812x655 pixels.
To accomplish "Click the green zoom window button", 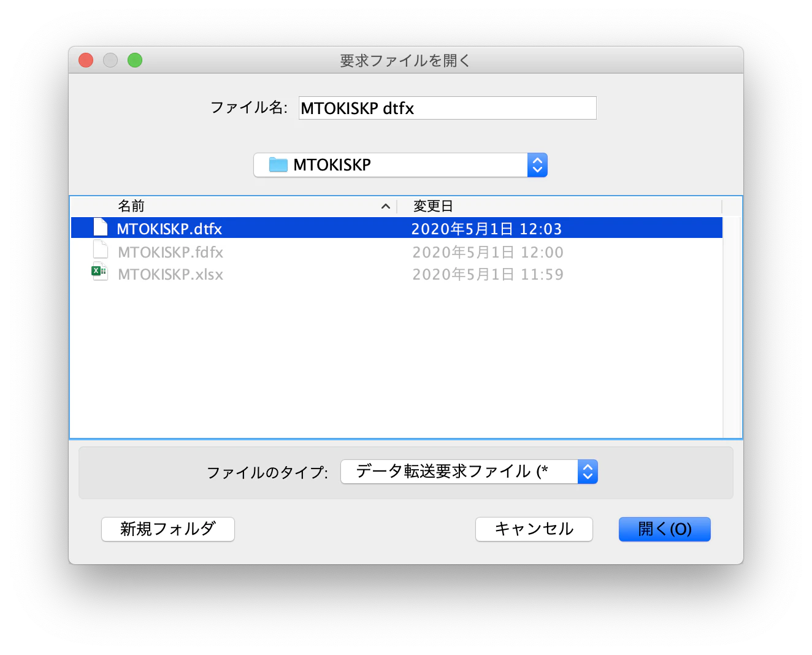I will 135,60.
